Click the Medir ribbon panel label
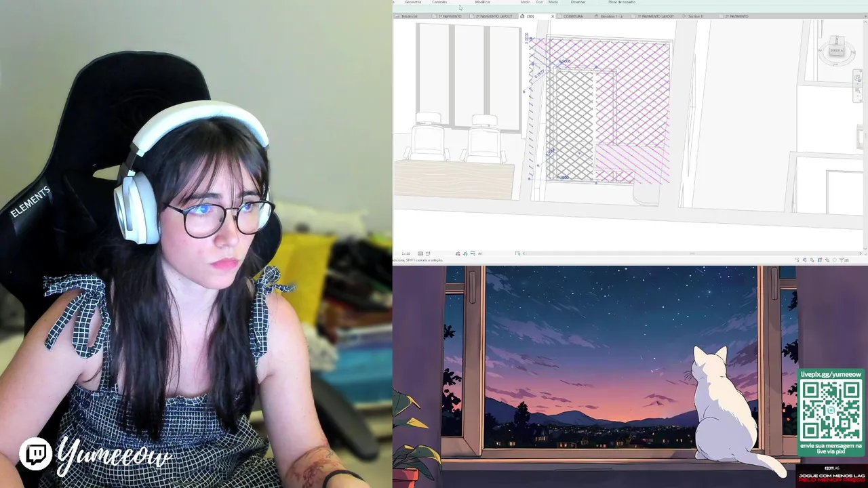868x488 pixels. pyautogui.click(x=525, y=2)
